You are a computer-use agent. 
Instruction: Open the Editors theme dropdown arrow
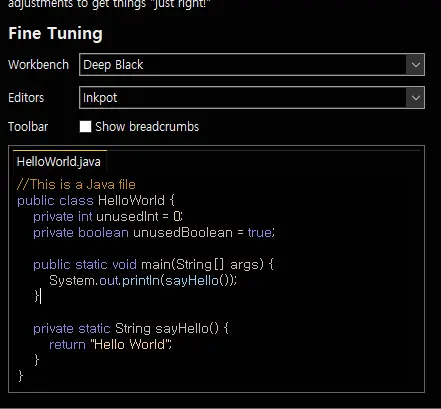point(415,98)
